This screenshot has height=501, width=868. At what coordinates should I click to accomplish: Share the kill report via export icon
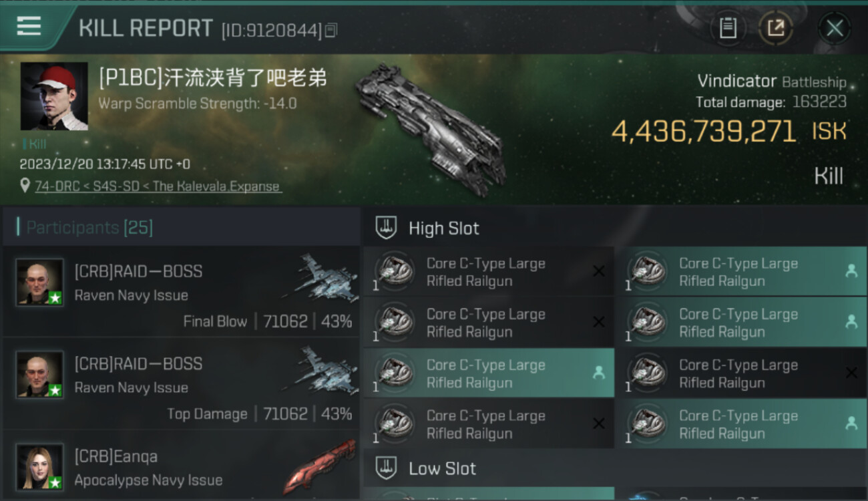[x=776, y=28]
